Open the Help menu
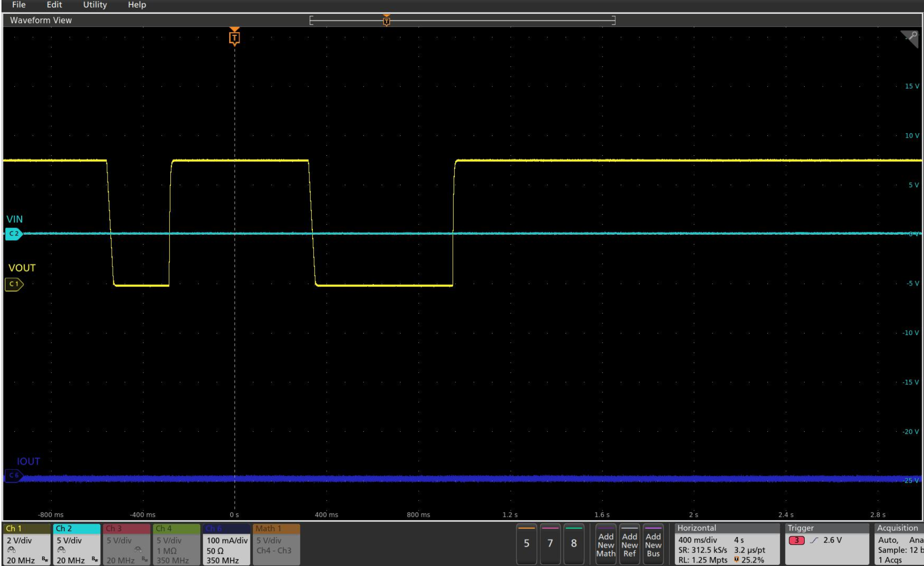 137,5
